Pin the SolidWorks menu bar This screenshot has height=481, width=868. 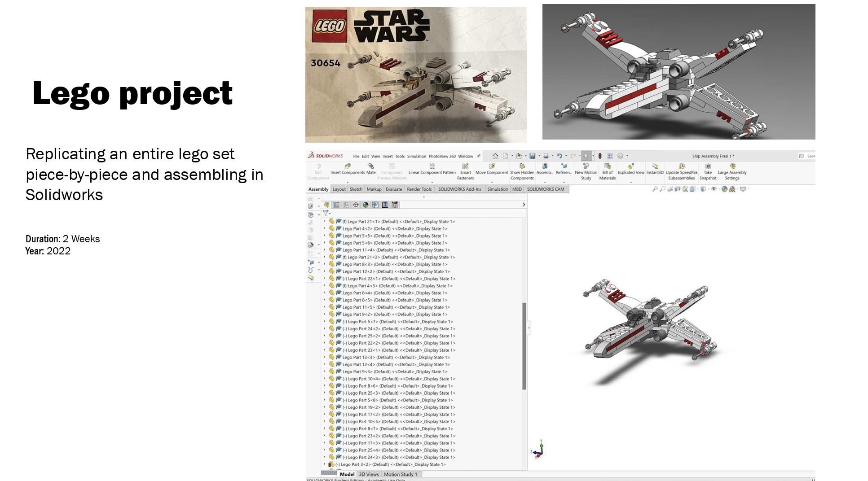[479, 156]
